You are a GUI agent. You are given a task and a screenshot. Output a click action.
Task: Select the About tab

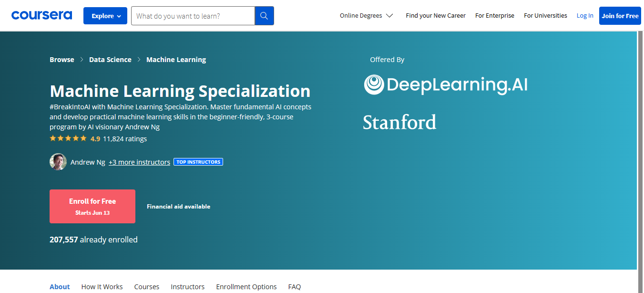point(60,287)
